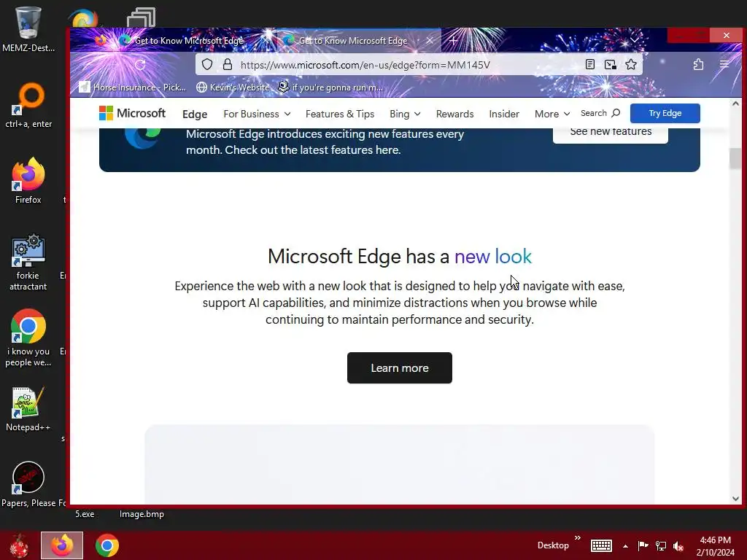Click the site security padlock icon
The height and width of the screenshot is (560, 747).
228,65
